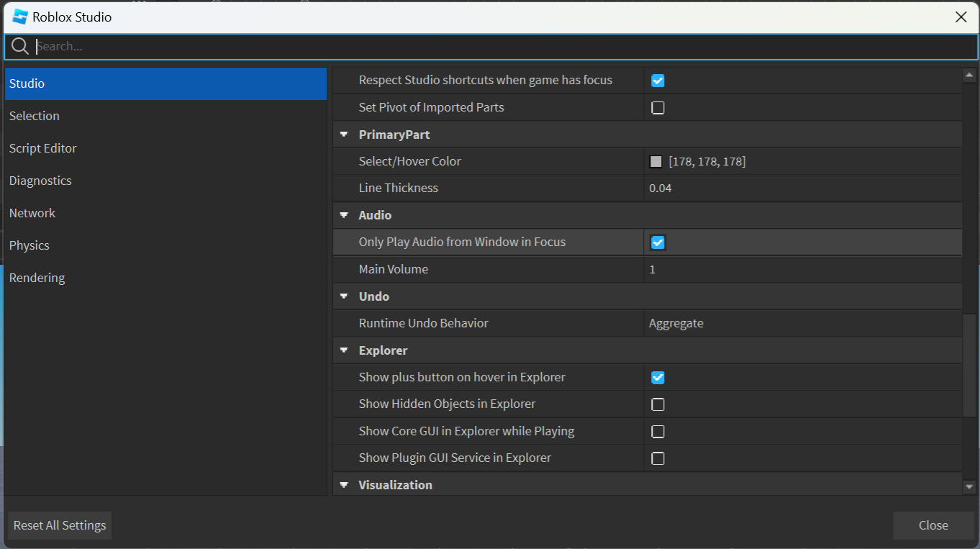The width and height of the screenshot is (980, 549).
Task: Collapse the Undo settings group
Action: (x=344, y=296)
